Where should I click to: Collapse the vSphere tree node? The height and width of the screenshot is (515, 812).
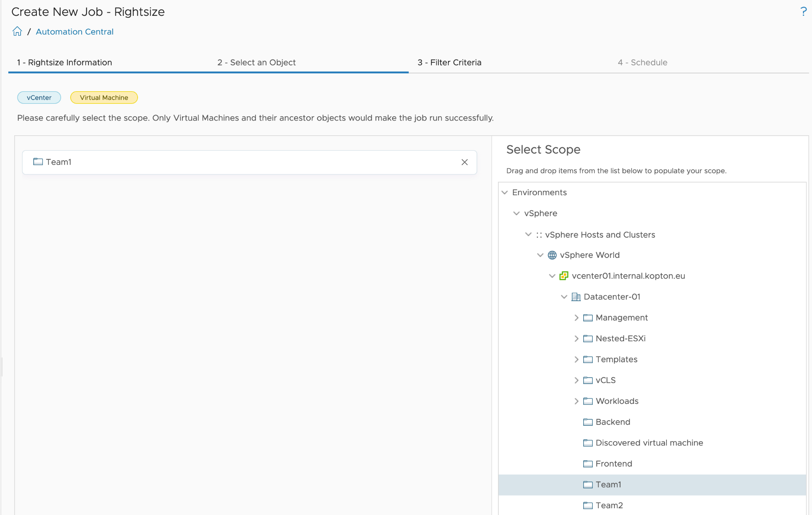(517, 213)
